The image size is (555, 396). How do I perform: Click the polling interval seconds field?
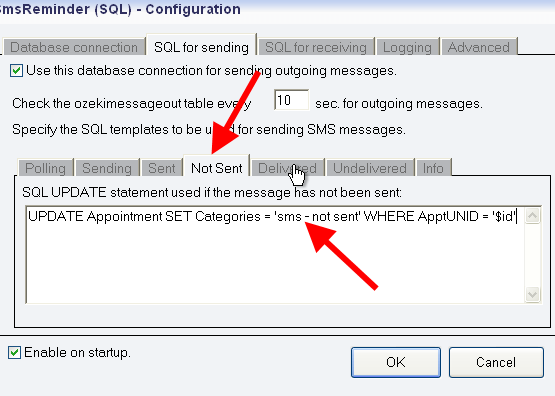(291, 100)
